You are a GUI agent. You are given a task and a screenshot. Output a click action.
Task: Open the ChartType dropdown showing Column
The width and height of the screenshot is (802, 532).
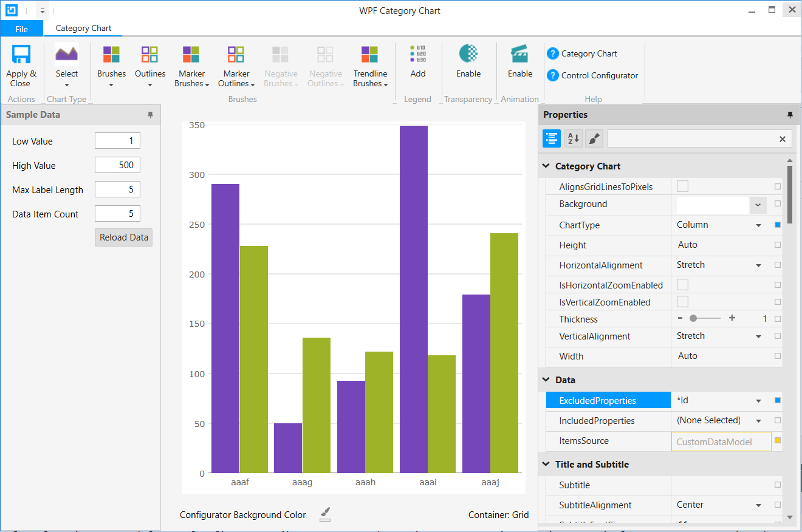(x=758, y=225)
